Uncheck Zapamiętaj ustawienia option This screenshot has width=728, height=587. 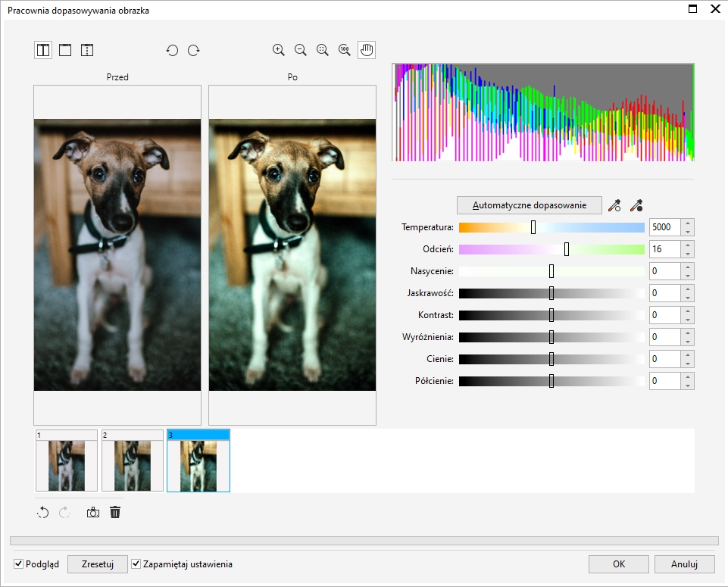pos(136,564)
